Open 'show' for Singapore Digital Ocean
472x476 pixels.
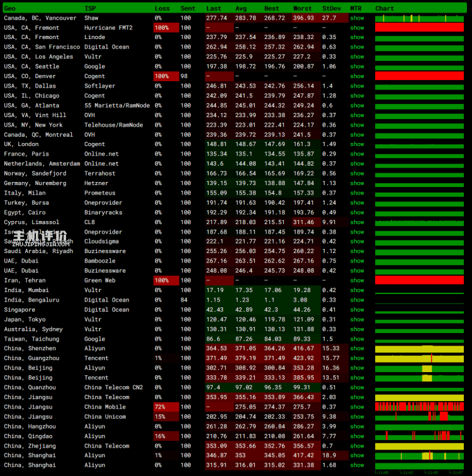click(x=357, y=310)
